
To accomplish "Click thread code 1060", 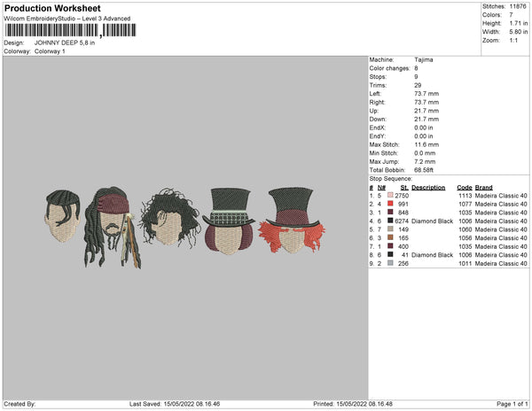I will pos(465,229).
